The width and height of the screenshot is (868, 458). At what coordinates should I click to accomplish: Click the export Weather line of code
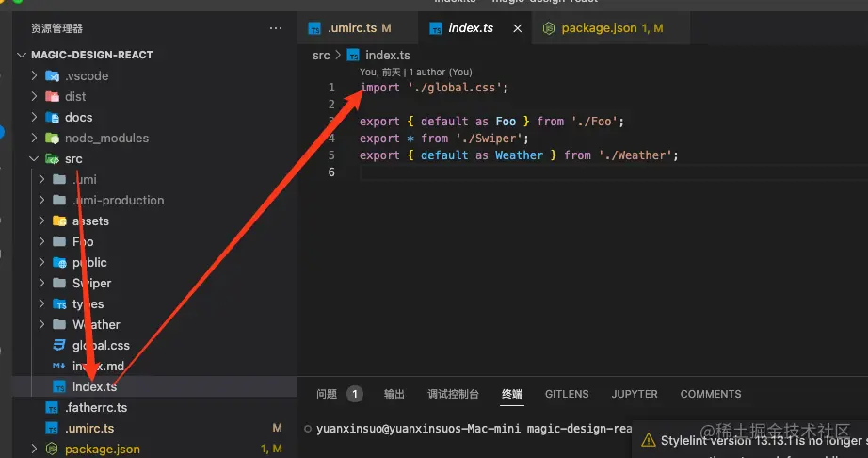(x=519, y=155)
